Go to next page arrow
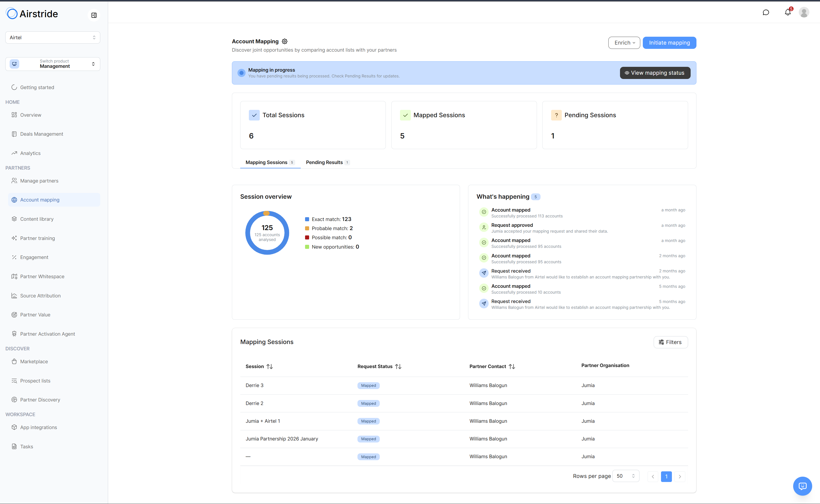820x504 pixels. (x=680, y=477)
